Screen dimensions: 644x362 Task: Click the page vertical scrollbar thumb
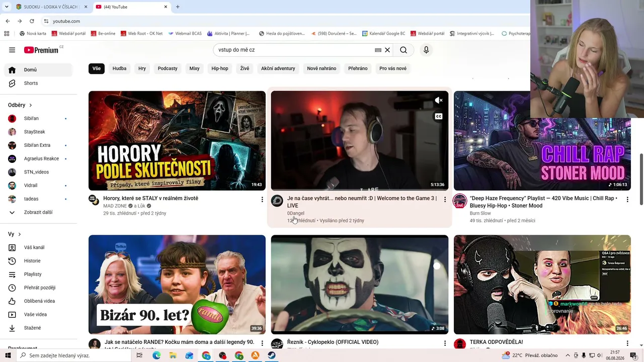click(641, 179)
